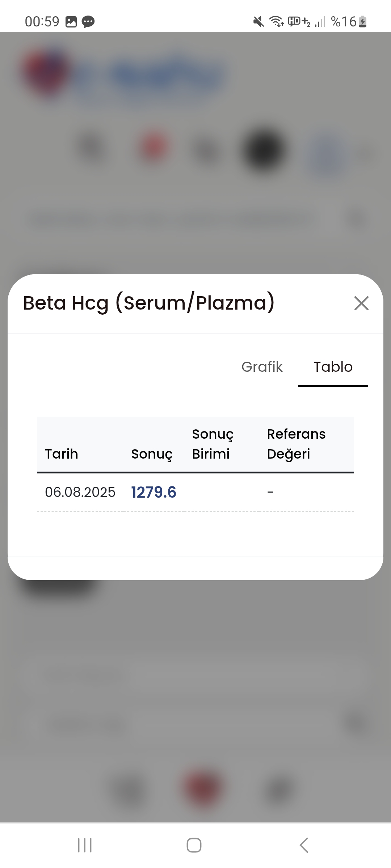
Task: Tap the Beta Hcg (Serum/Plazma) title
Action: tap(149, 303)
